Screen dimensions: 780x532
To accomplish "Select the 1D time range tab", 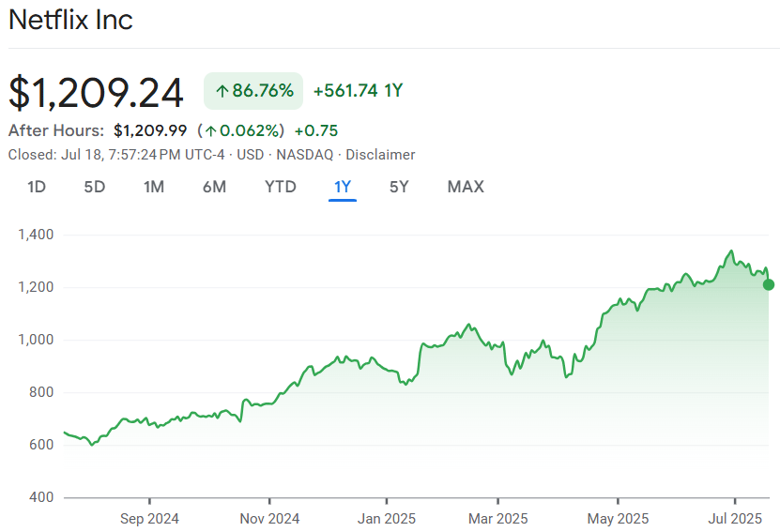I will point(37,187).
